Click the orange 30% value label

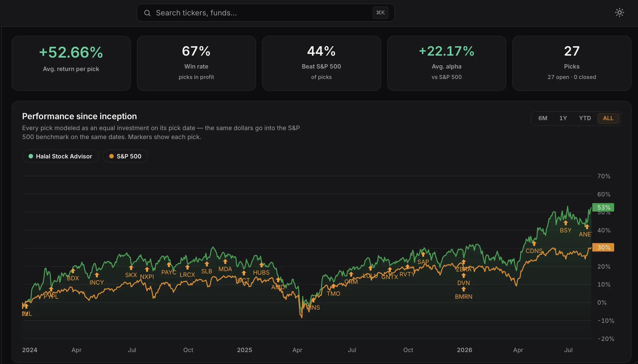pos(603,247)
